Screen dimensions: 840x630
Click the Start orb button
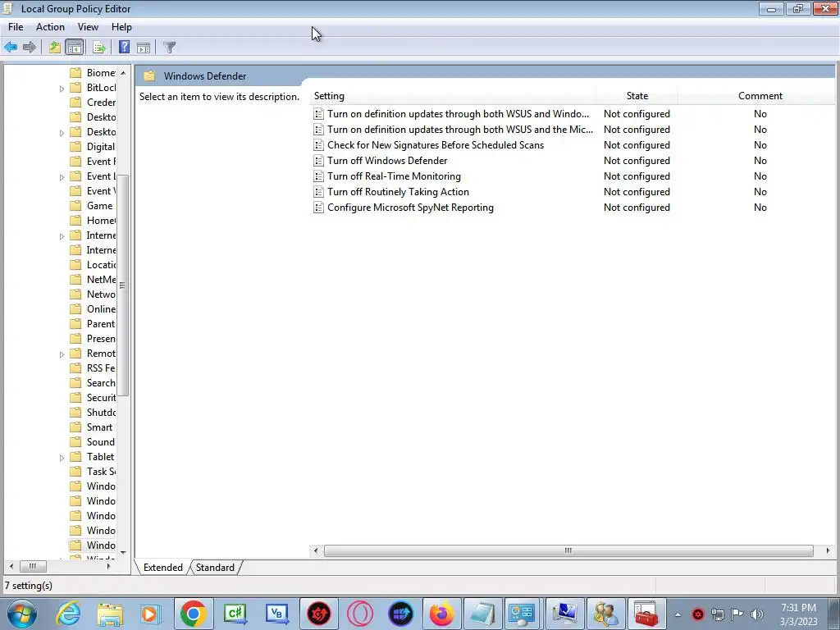click(22, 614)
